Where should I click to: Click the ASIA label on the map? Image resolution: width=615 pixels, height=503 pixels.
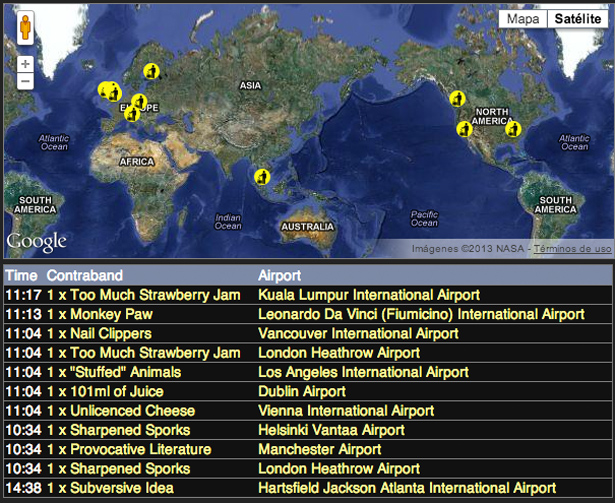click(250, 86)
